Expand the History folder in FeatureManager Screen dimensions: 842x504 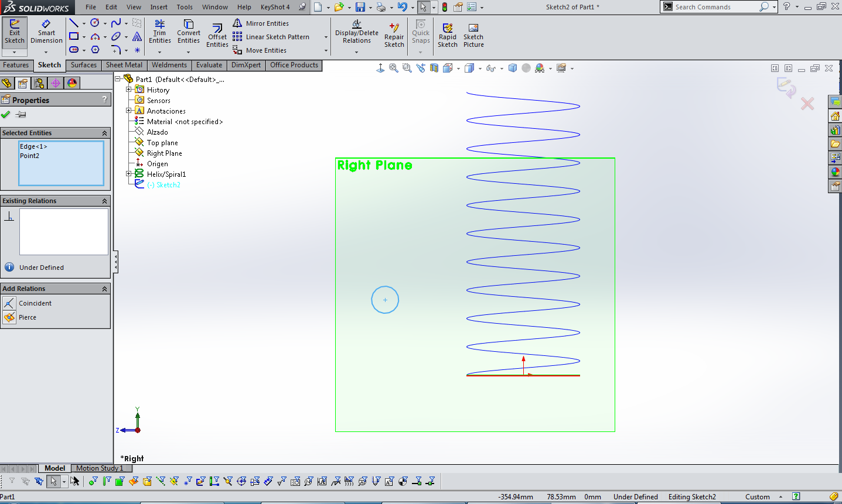[x=128, y=90]
